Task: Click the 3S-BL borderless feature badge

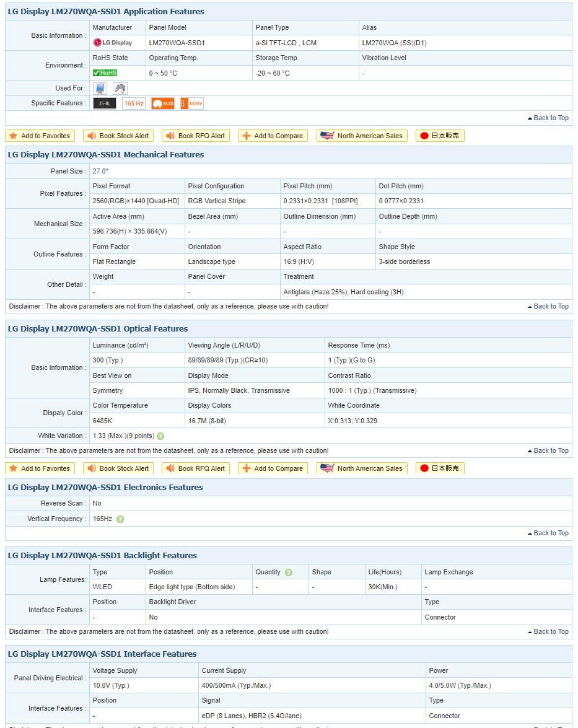Action: [105, 103]
